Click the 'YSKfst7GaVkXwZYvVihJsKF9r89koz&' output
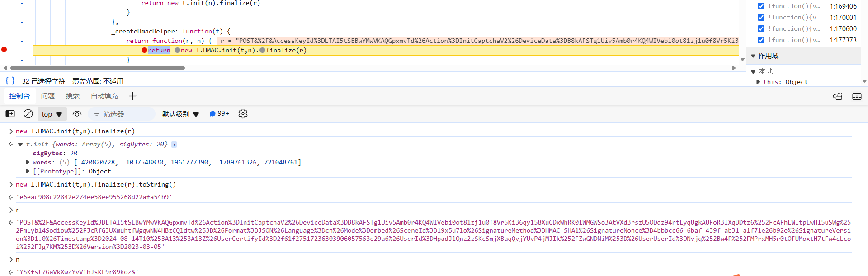The width and height of the screenshot is (868, 276). coord(77,272)
